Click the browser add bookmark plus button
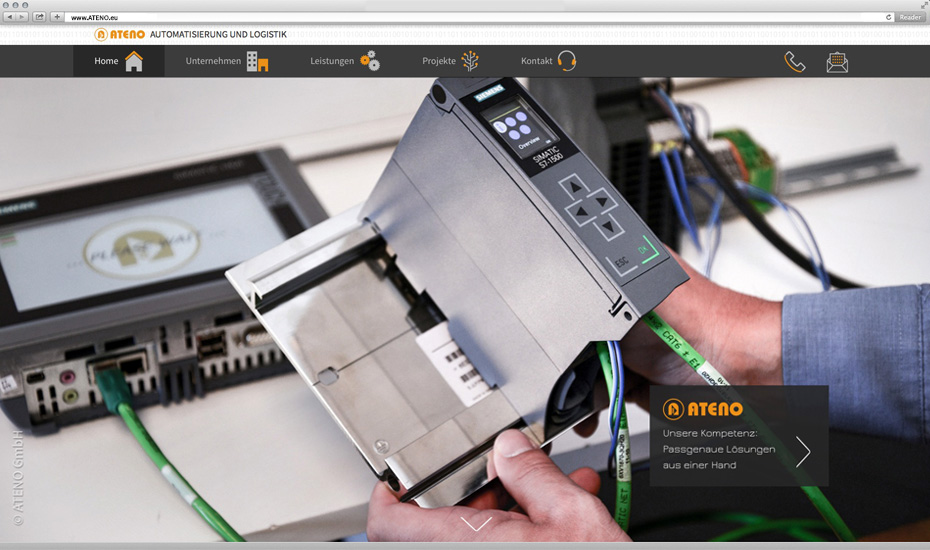The height and width of the screenshot is (550, 930). pyautogui.click(x=57, y=17)
